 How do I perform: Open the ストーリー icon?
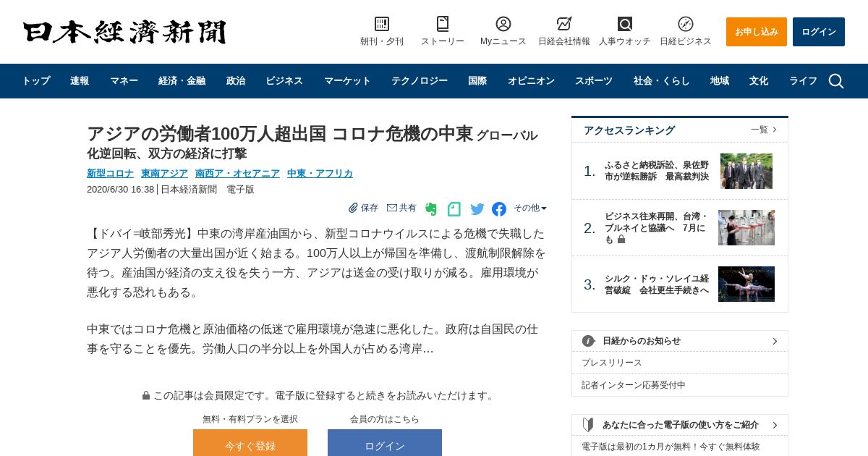[443, 24]
